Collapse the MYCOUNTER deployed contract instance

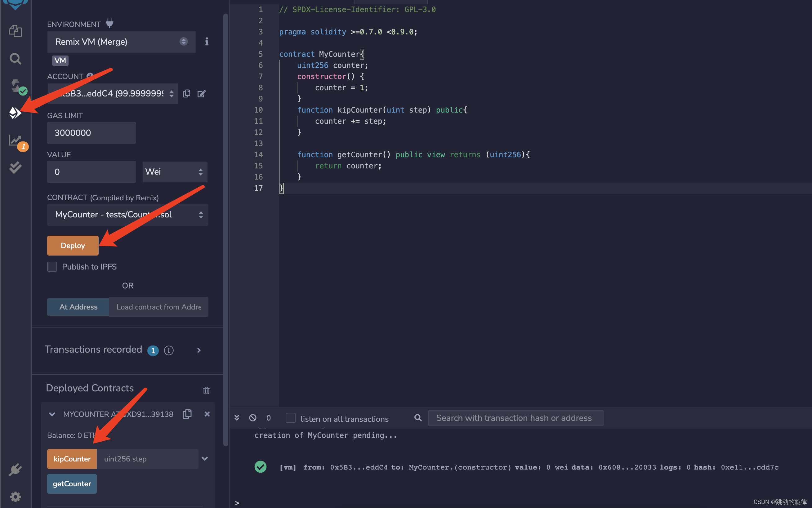[x=52, y=414]
